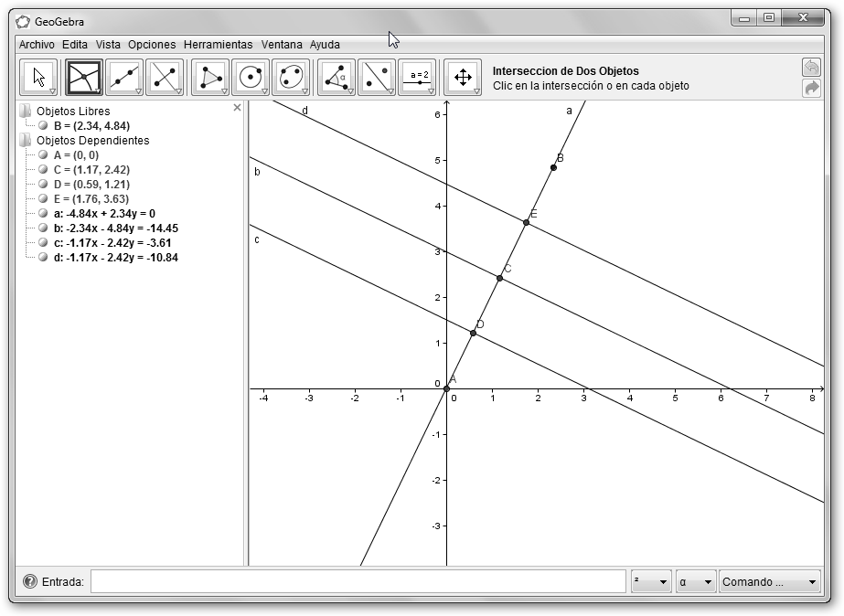Hide line d using its bullet
The width and height of the screenshot is (844, 616).
pos(43,258)
